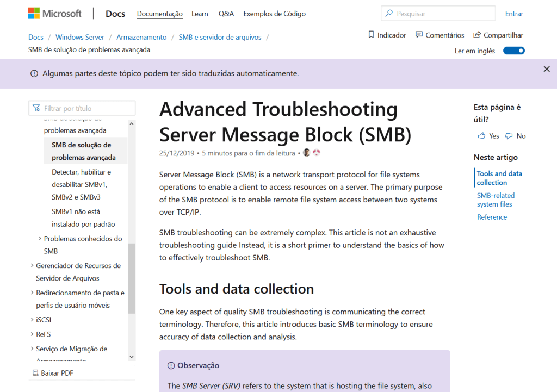Expand Problemas conhecidos do SMB
557x392 pixels.
tap(40, 239)
